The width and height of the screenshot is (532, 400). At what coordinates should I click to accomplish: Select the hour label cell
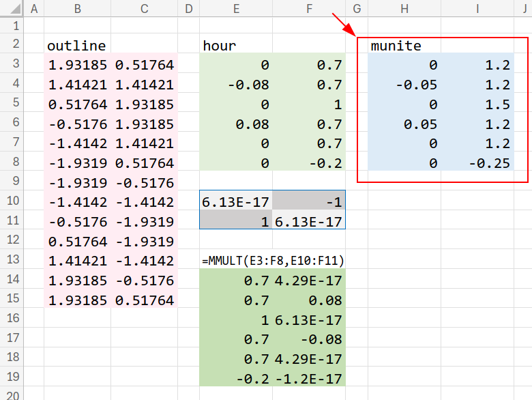click(x=235, y=46)
